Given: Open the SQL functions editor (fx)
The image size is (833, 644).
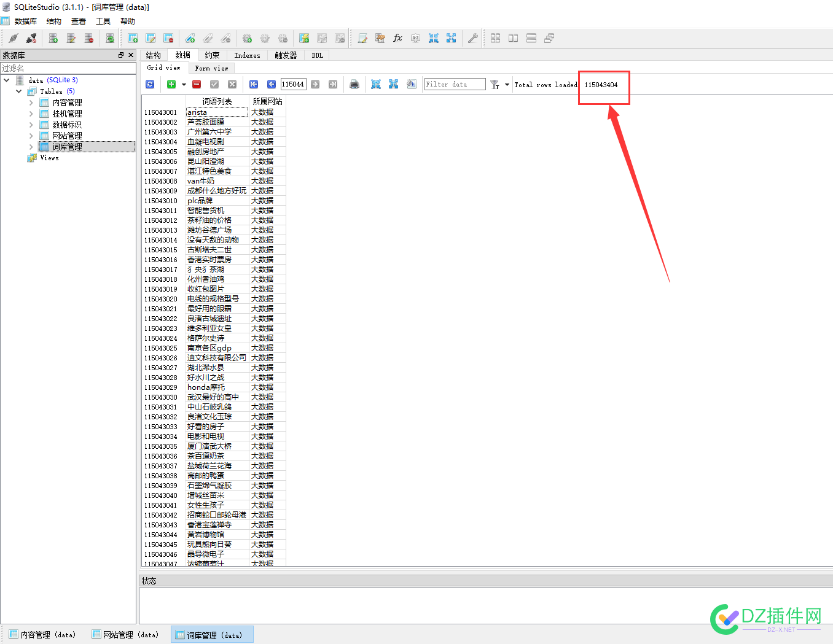Looking at the screenshot, I should pos(397,38).
